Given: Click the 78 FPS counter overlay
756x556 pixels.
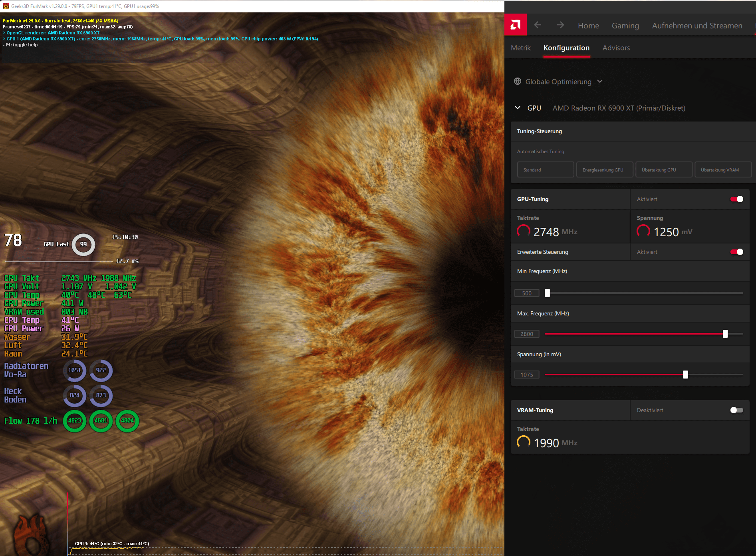Looking at the screenshot, I should pyautogui.click(x=13, y=240).
